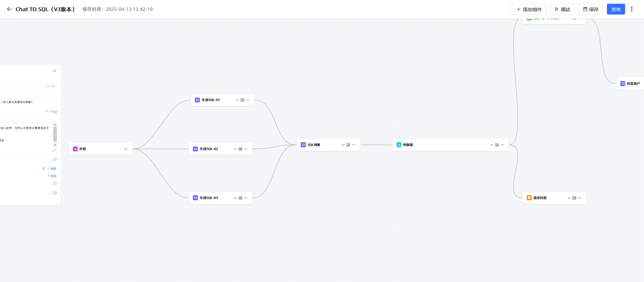Click the scrollbar in the prompt text box
This screenshot has height=282, width=644.
click(55, 134)
